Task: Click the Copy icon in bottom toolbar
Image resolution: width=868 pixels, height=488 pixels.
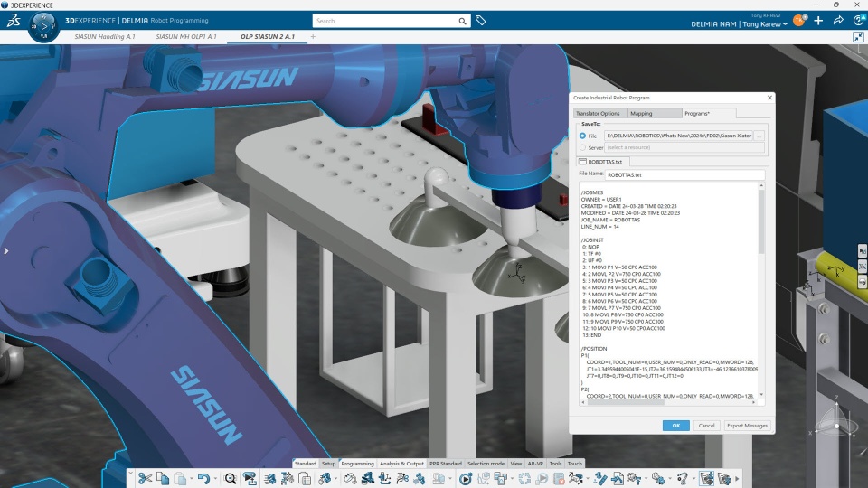Action: (x=163, y=479)
